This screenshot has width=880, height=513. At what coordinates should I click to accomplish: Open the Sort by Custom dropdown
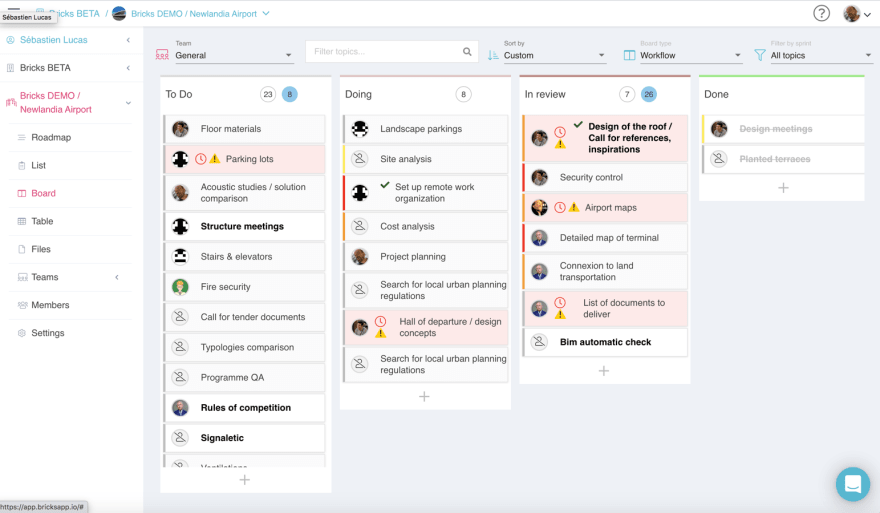click(x=554, y=55)
